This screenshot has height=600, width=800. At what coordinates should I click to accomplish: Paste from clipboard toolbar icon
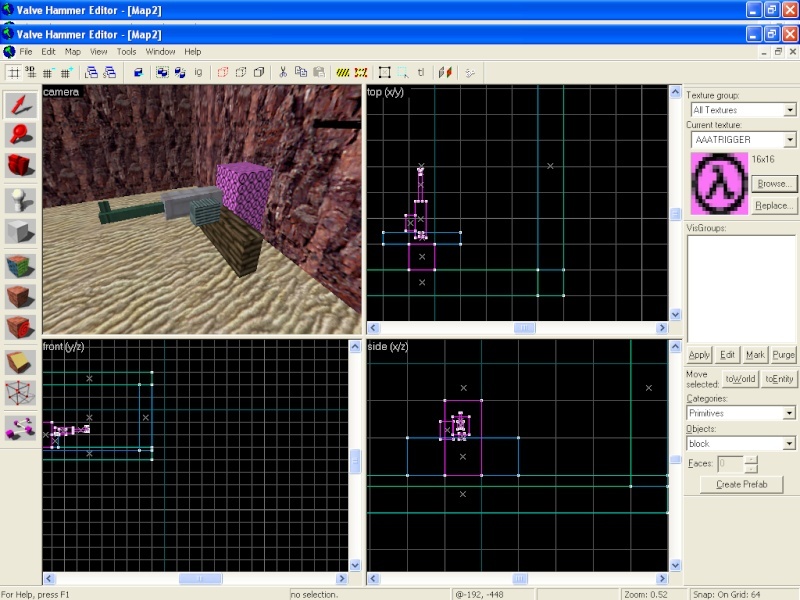319,72
